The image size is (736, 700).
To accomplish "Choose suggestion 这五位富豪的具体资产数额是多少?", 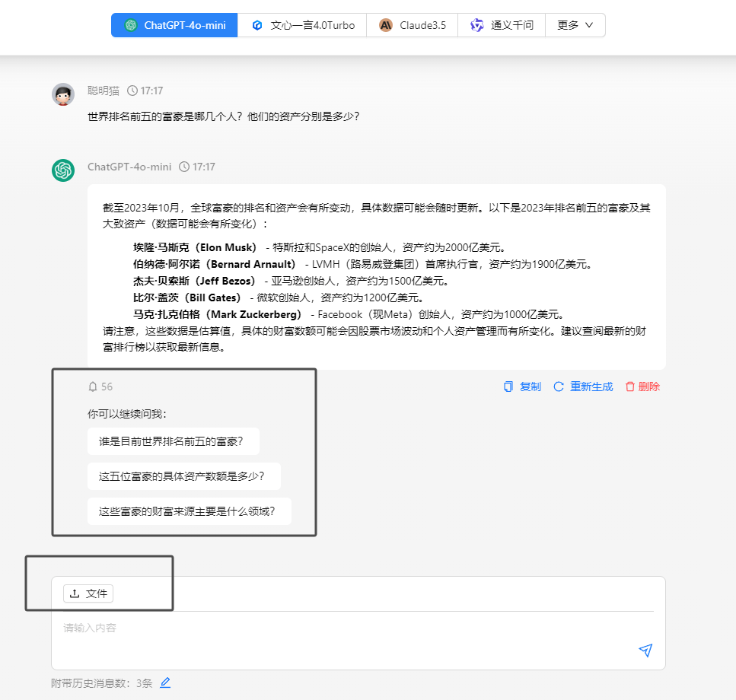I will [183, 476].
